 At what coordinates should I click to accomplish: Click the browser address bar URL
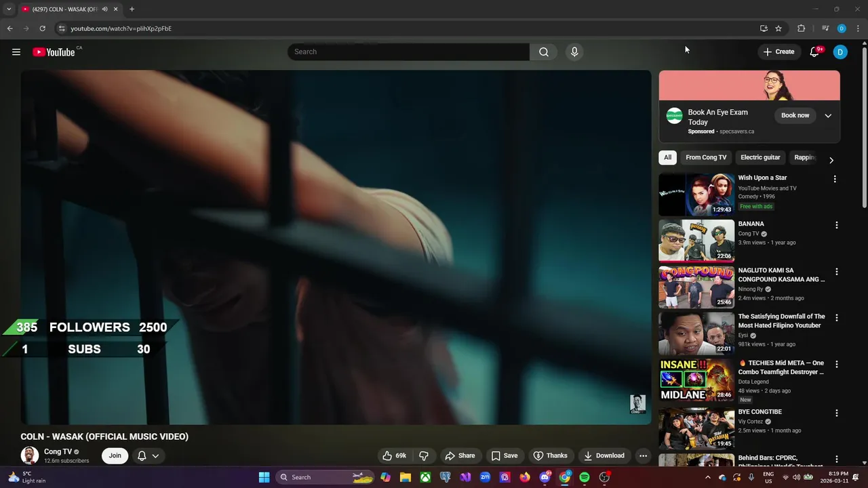121,28
